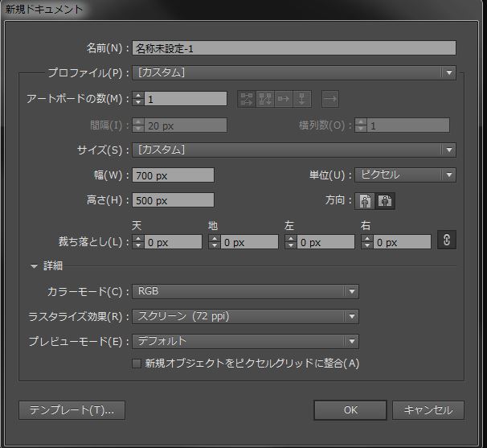Toggle the bleed link chain icon
Screen dimensions: 487x448
pyautogui.click(x=447, y=240)
